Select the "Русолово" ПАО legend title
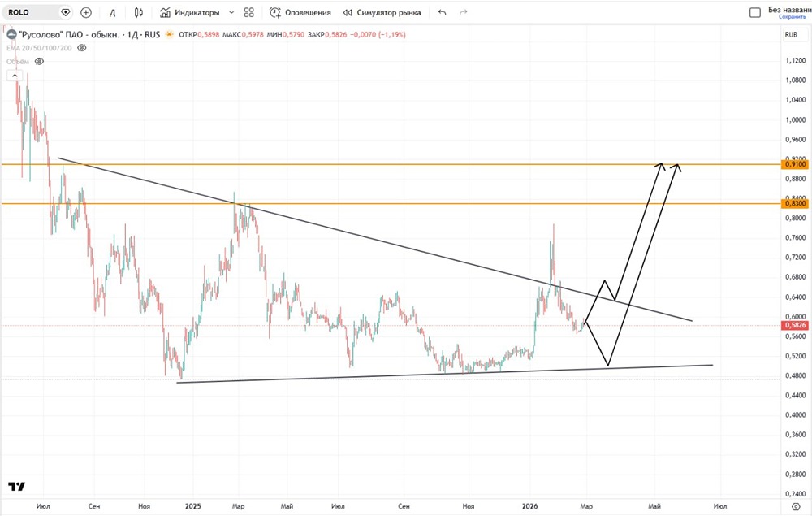 tap(69, 35)
